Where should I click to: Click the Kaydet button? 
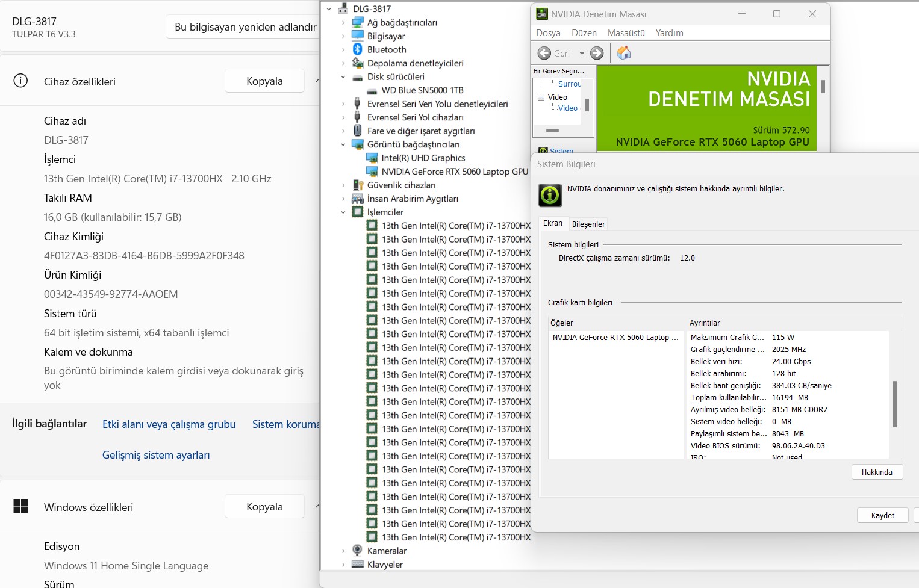[x=882, y=515]
